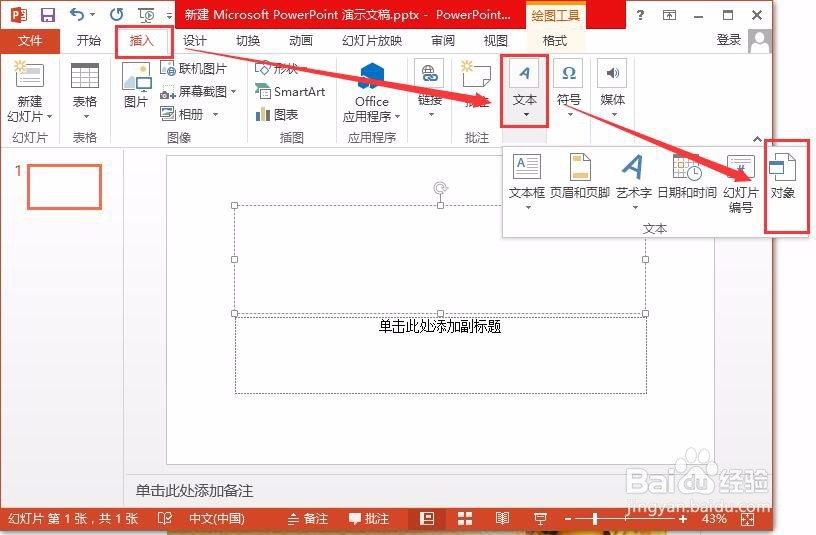Screen dimensions: 816x535
Task: Click subtitle placeholder 单击此处添加副标题
Action: pos(440,327)
